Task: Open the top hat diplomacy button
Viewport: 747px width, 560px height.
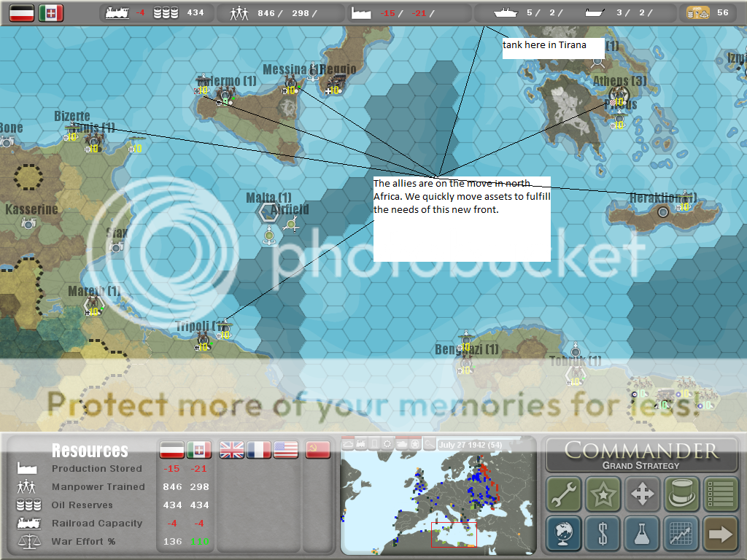Action: [x=681, y=494]
